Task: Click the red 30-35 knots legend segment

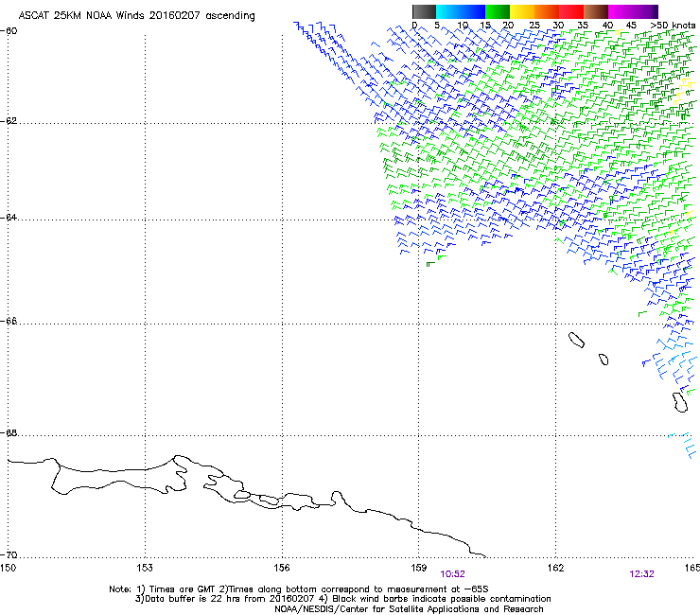Action: [x=571, y=11]
